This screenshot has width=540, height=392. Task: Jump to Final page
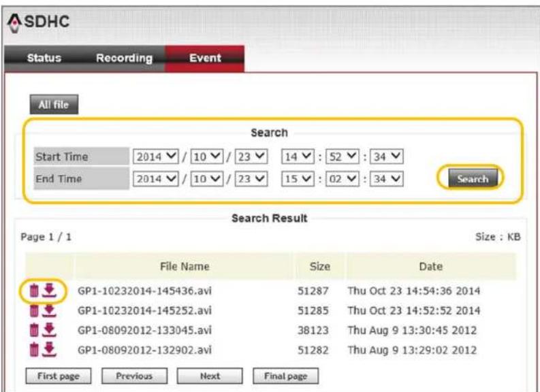point(285,376)
